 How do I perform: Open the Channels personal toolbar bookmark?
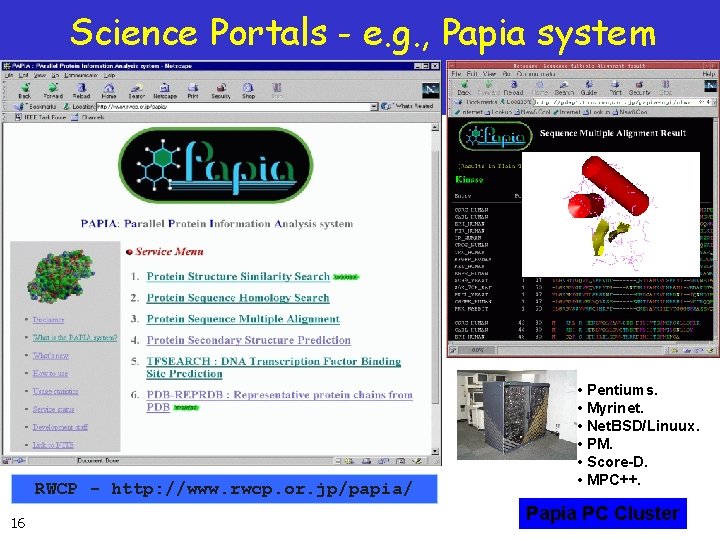[88, 118]
